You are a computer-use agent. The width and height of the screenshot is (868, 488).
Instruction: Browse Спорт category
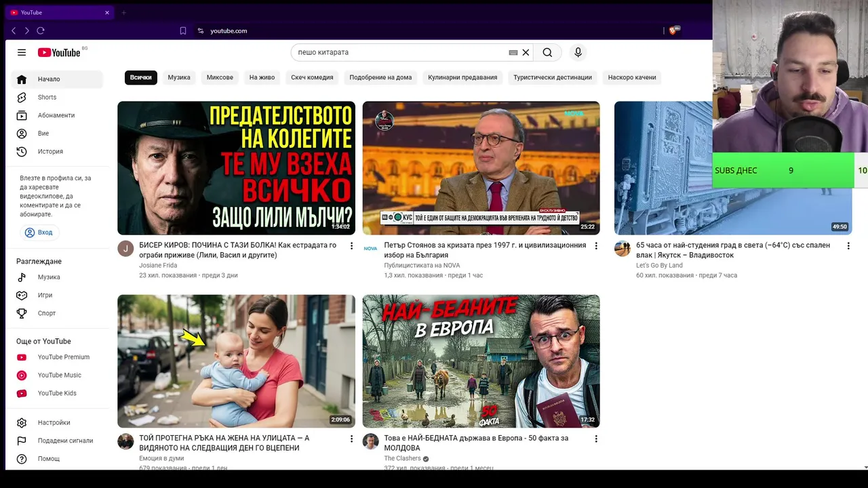57,313
